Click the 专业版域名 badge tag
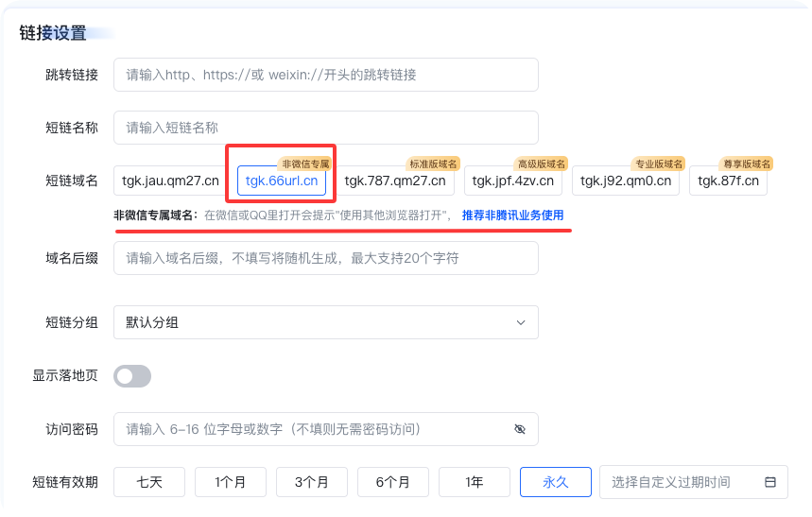The height and width of the screenshot is (517, 812). (x=659, y=164)
